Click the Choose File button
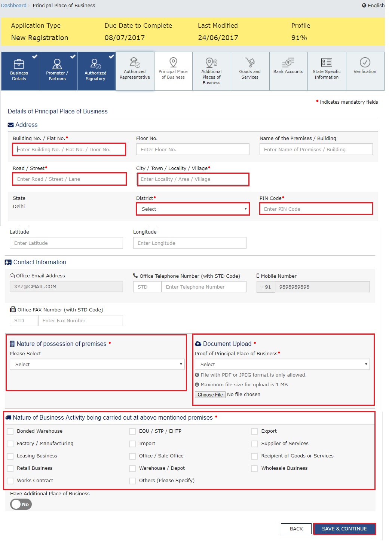392x557 pixels. coord(210,395)
